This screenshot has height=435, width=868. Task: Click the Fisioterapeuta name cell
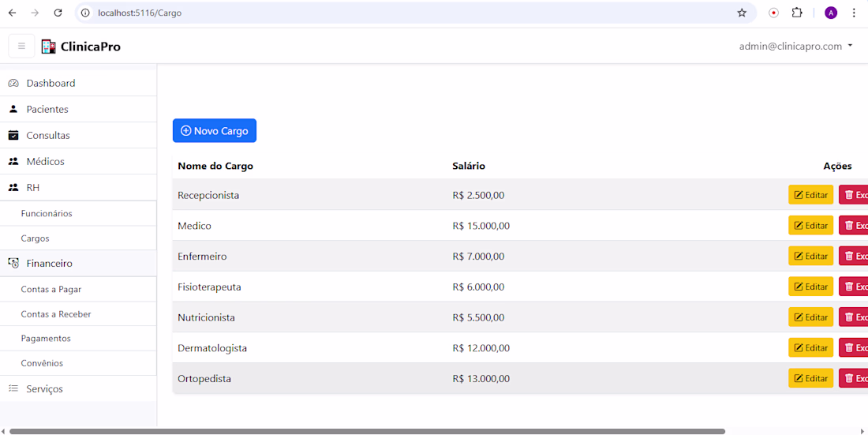click(209, 287)
